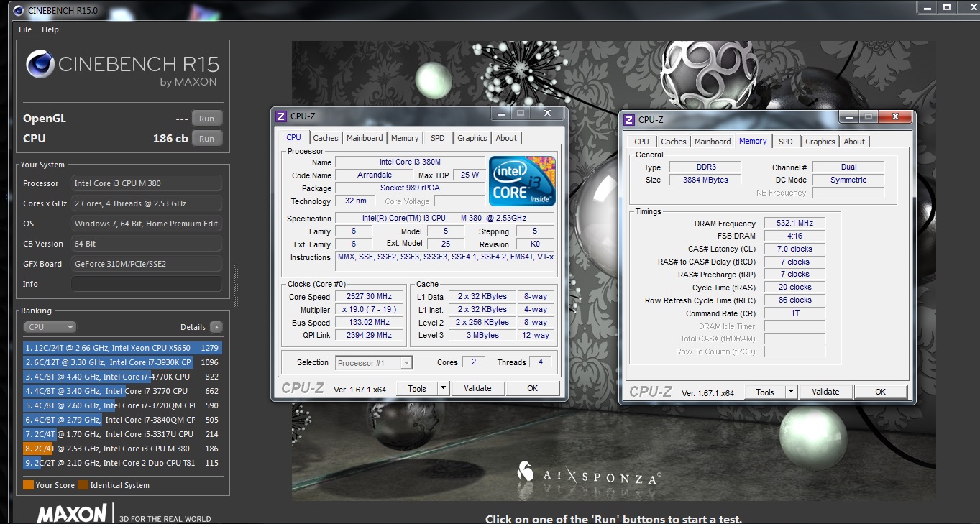Select the Core i3 M 380 ranking row
The height and width of the screenshot is (524, 980).
coord(122,449)
